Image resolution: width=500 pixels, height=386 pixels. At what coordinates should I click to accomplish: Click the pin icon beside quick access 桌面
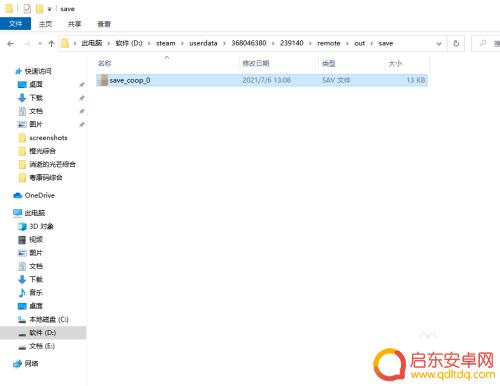point(82,85)
